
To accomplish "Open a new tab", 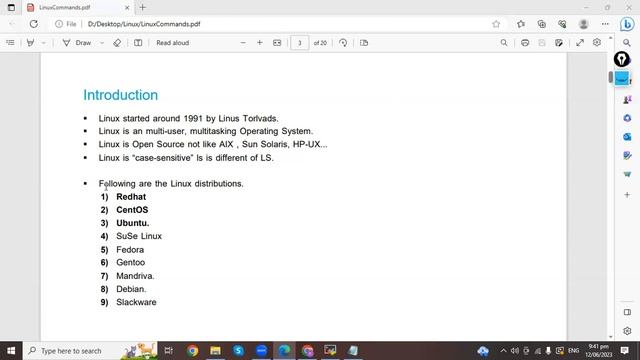I will coord(142,7).
